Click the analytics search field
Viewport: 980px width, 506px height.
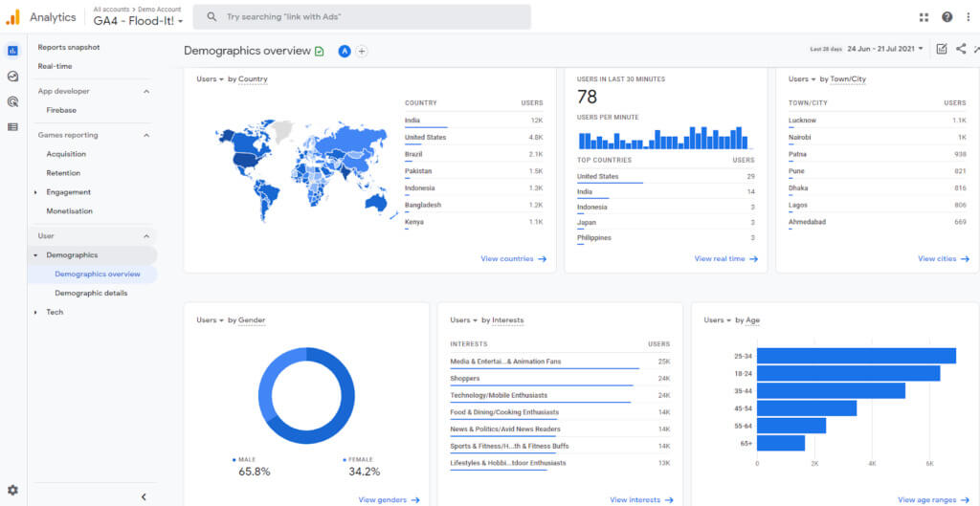tap(364, 17)
